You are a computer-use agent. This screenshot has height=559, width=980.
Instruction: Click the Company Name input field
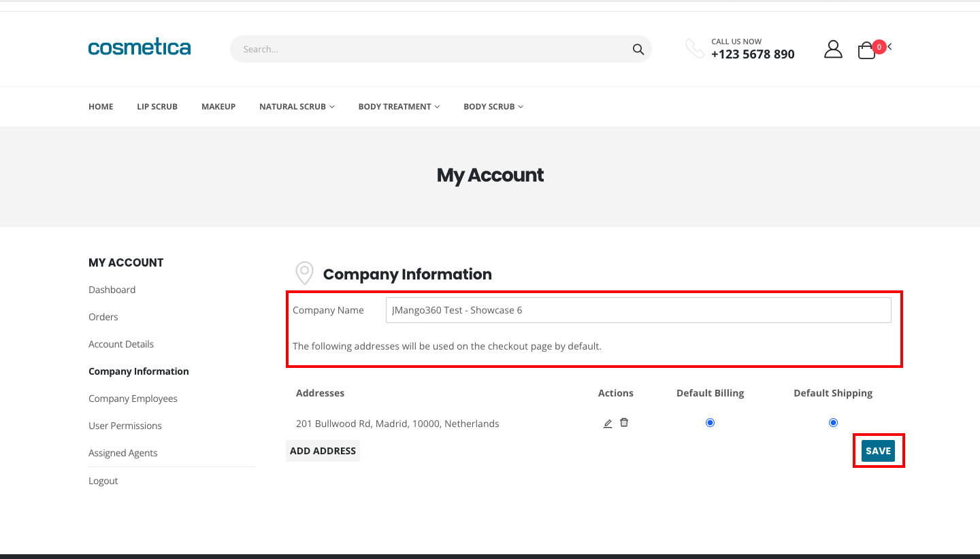[x=638, y=310]
